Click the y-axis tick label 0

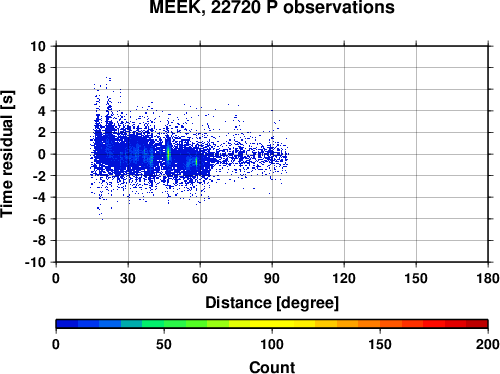click(42, 154)
